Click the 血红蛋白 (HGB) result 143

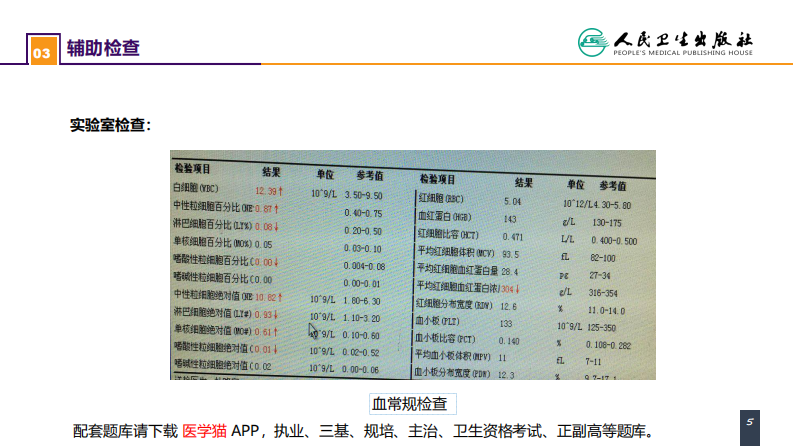pyautogui.click(x=510, y=219)
